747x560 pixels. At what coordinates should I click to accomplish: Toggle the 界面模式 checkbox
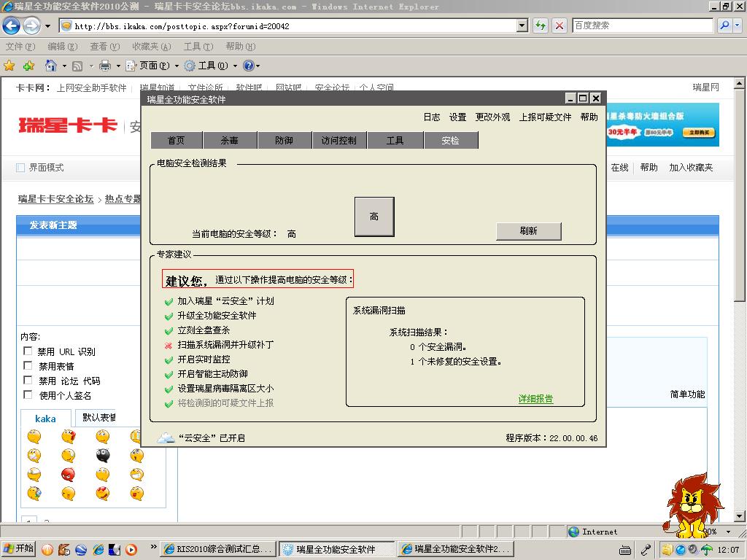coord(20,168)
